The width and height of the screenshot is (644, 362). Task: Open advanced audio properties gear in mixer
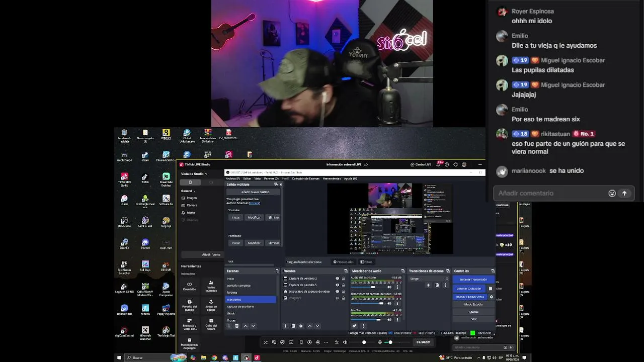(x=355, y=326)
